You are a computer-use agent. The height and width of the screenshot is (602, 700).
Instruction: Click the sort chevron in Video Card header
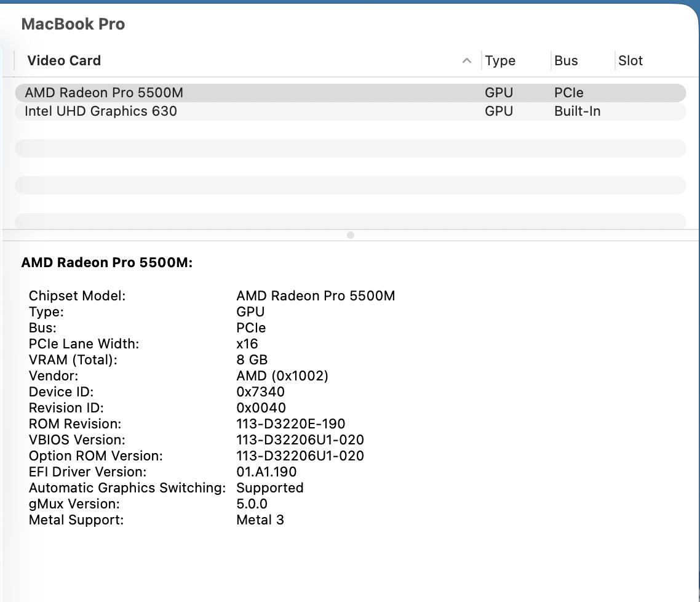[466, 60]
